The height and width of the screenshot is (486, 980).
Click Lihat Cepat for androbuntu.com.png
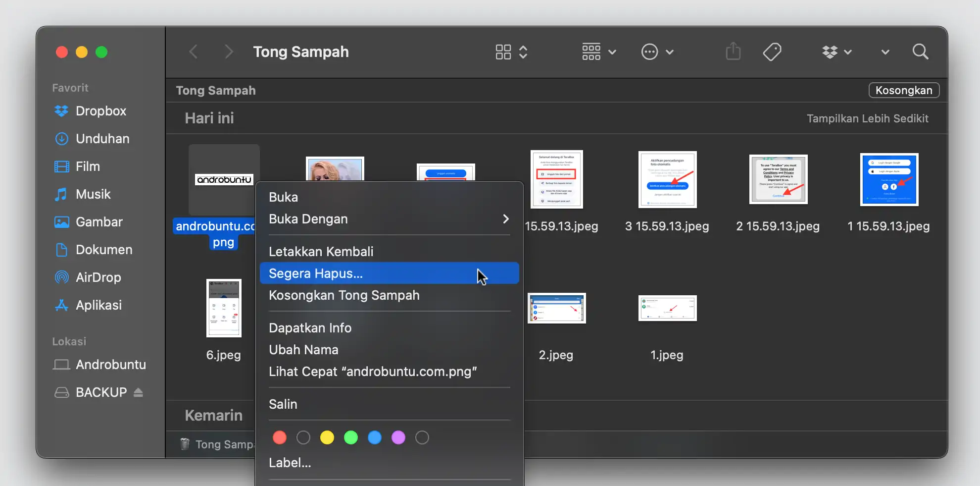click(x=373, y=372)
